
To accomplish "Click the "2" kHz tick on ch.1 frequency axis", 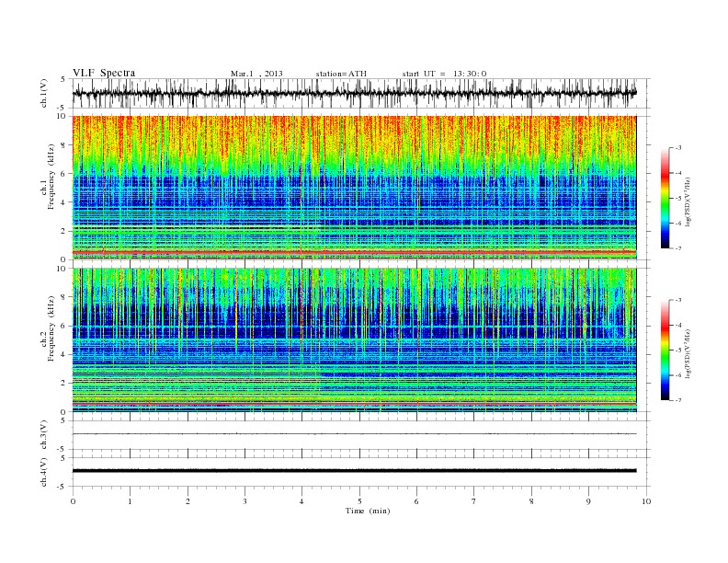I will tap(64, 231).
